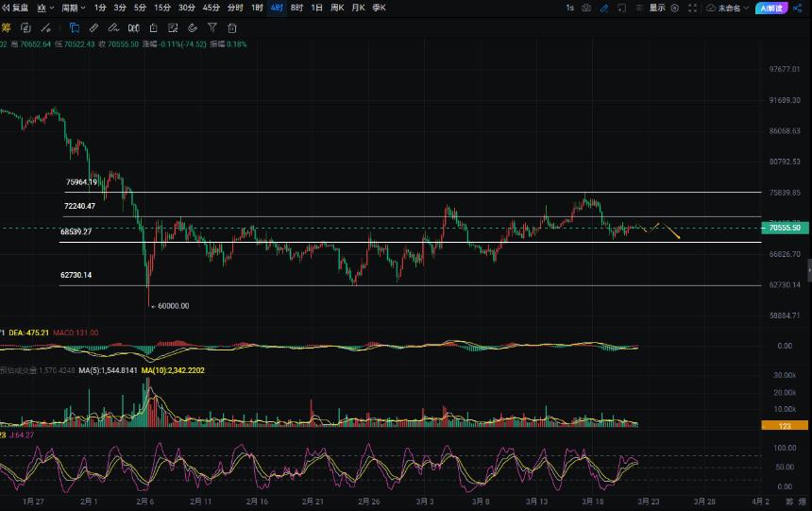Expand the right side panel handle

(809, 270)
